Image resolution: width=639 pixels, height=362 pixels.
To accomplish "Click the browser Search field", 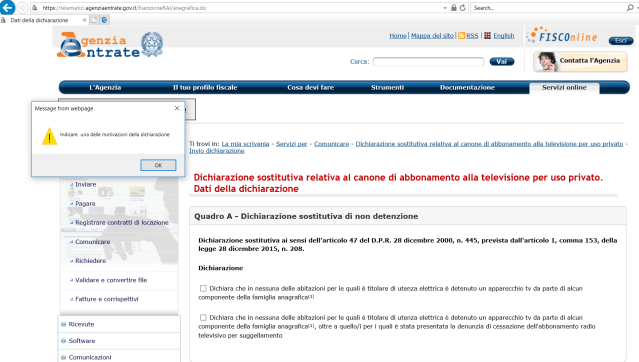I will coord(548,8).
